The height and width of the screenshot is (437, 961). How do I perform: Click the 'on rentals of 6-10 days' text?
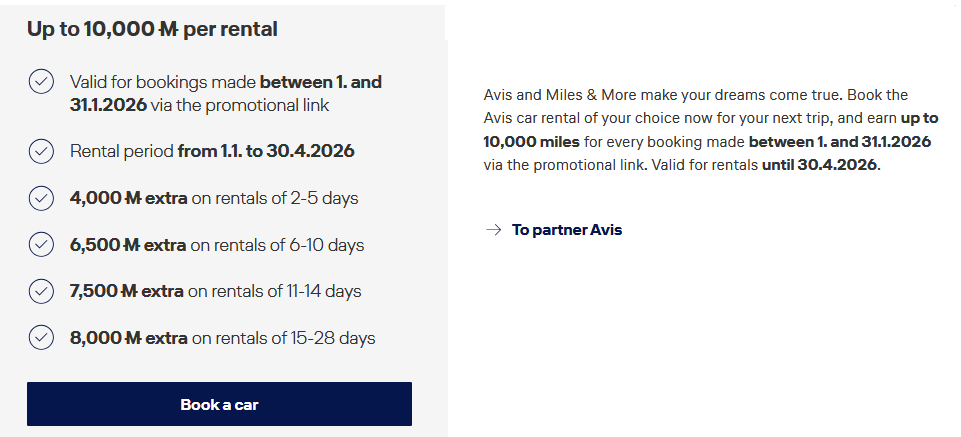click(277, 244)
